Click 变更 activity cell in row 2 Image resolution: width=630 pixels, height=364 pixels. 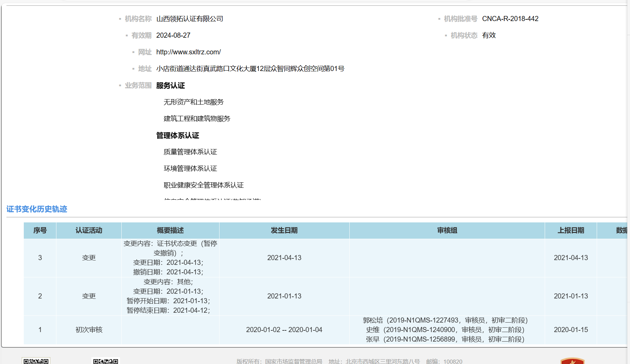click(x=89, y=296)
